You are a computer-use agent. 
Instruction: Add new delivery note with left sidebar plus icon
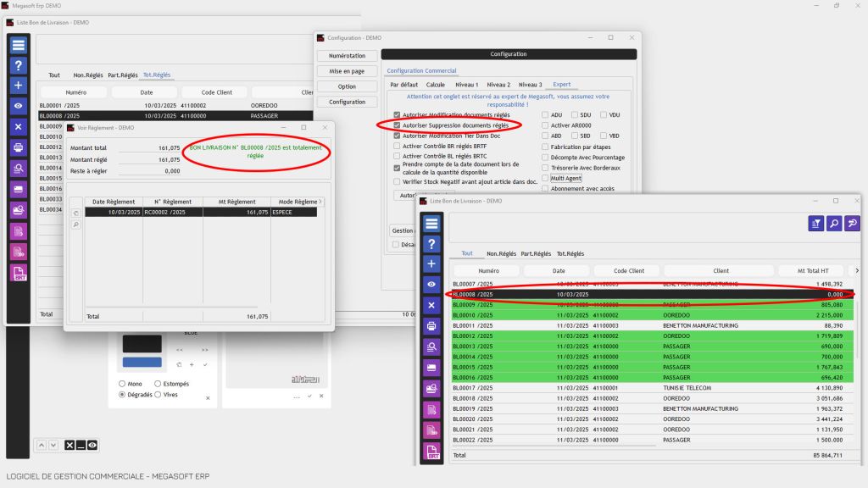[19, 86]
